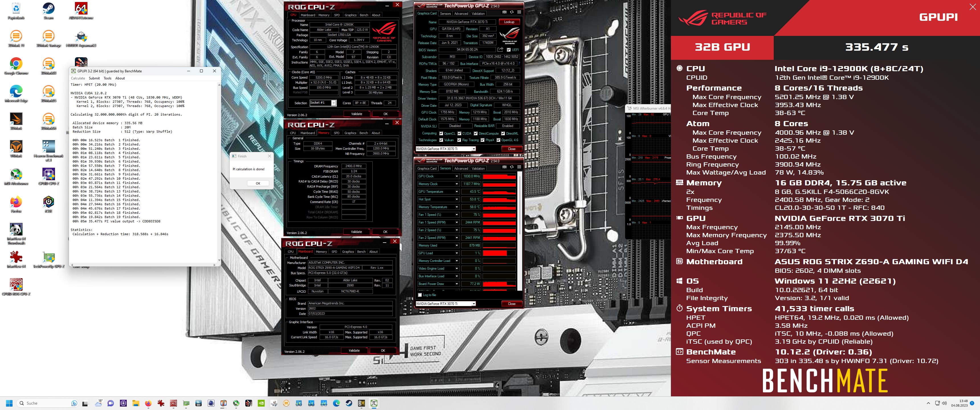Open the camera icon in Sensors GPU-Z window
The width and height of the screenshot is (980, 410).
click(x=505, y=167)
